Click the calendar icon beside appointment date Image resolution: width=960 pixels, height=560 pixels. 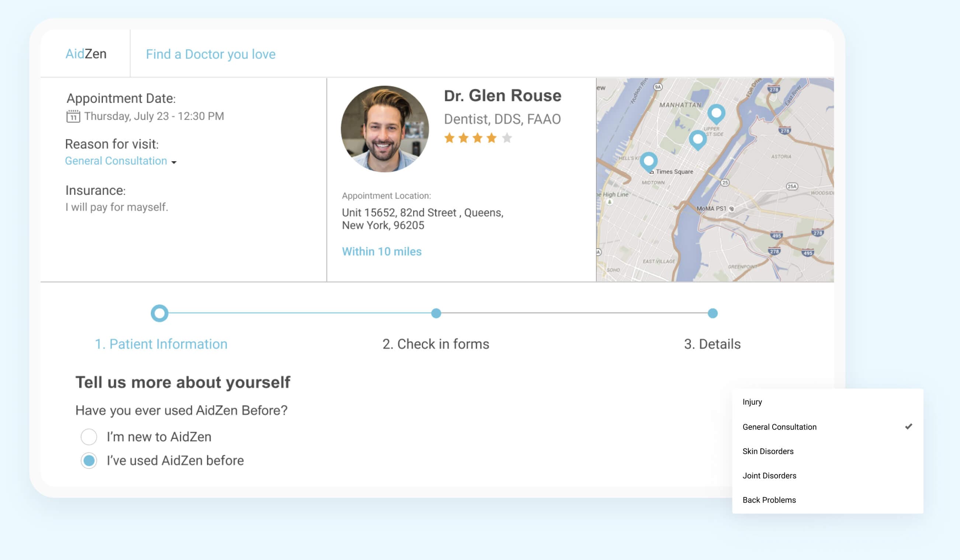73,117
